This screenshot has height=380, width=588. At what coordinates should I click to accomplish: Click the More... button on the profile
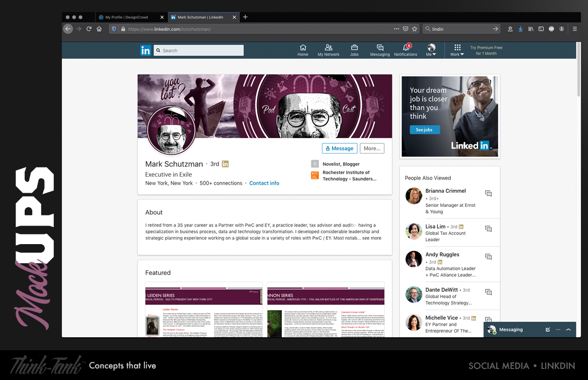372,148
